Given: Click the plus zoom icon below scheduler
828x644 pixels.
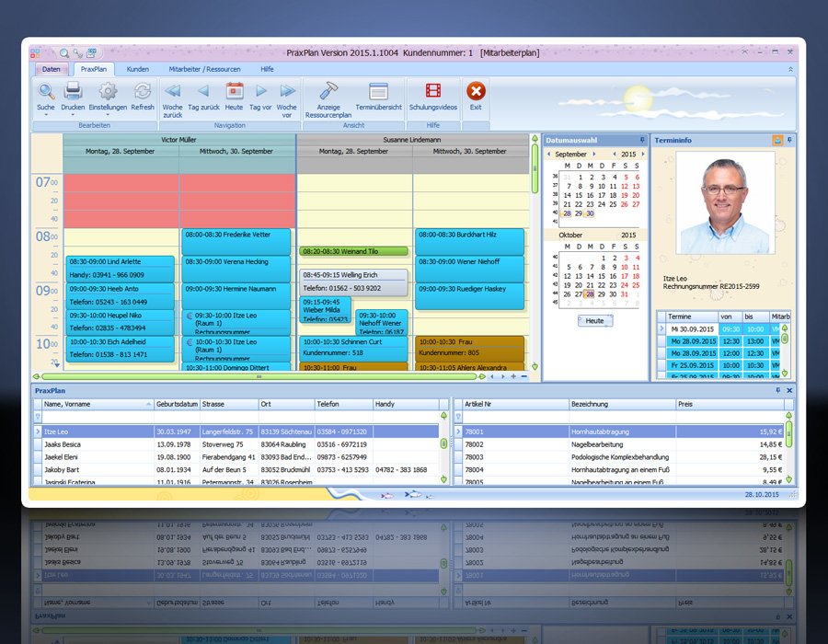Looking at the screenshot, I should click(512, 376).
